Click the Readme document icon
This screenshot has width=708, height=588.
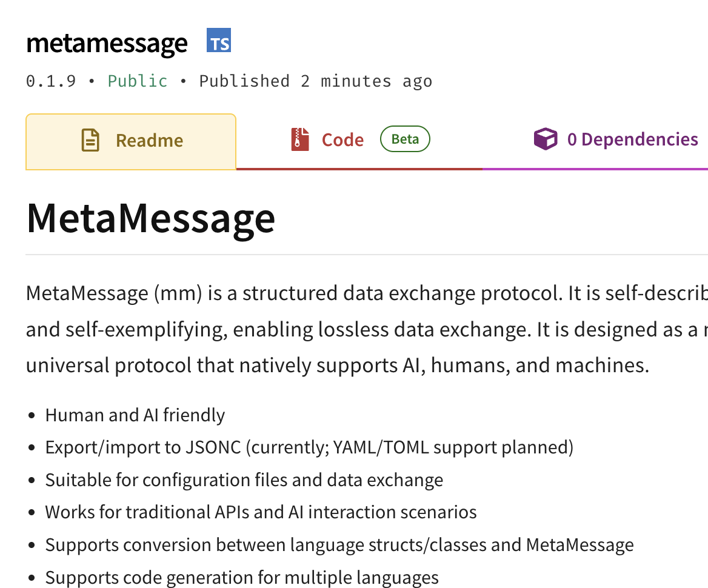[x=90, y=140]
